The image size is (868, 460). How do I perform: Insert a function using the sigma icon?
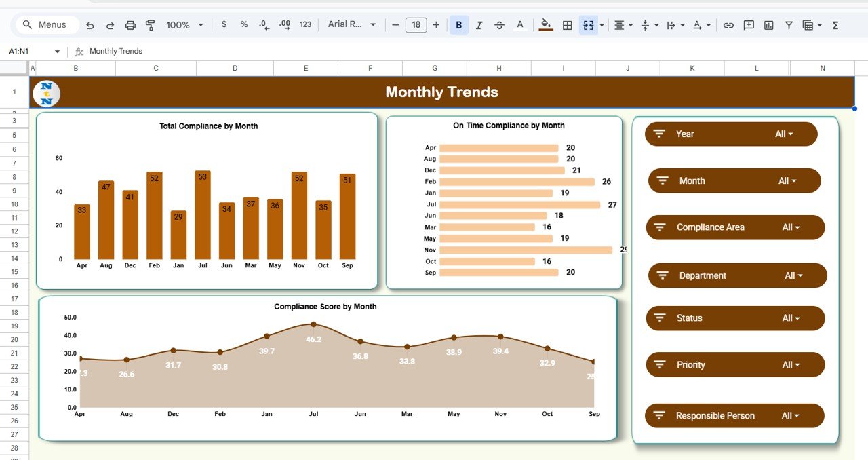(x=835, y=24)
